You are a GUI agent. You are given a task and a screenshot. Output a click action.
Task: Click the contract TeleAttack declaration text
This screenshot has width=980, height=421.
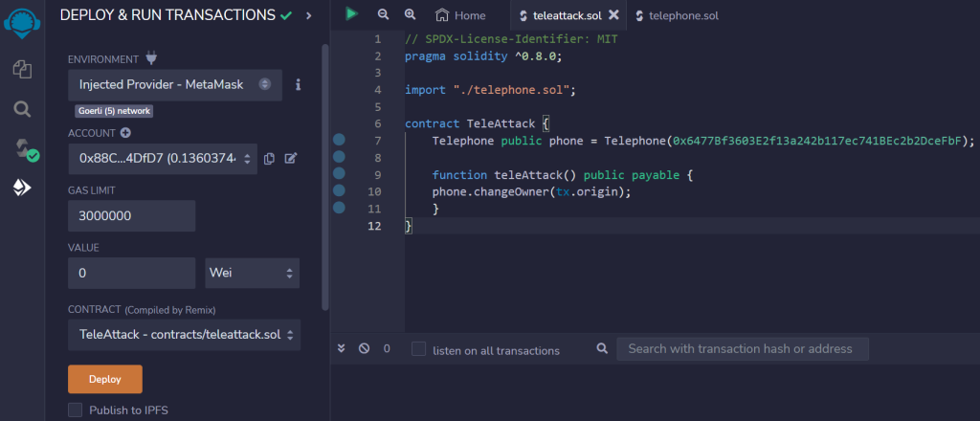pos(477,123)
